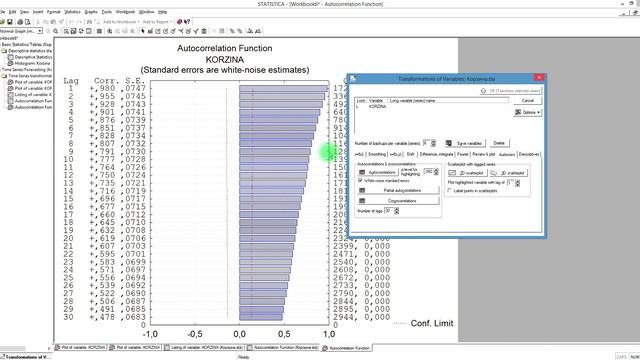Click the What's This help cursor icon
This screenshot has height=360, width=640.
[x=187, y=22]
